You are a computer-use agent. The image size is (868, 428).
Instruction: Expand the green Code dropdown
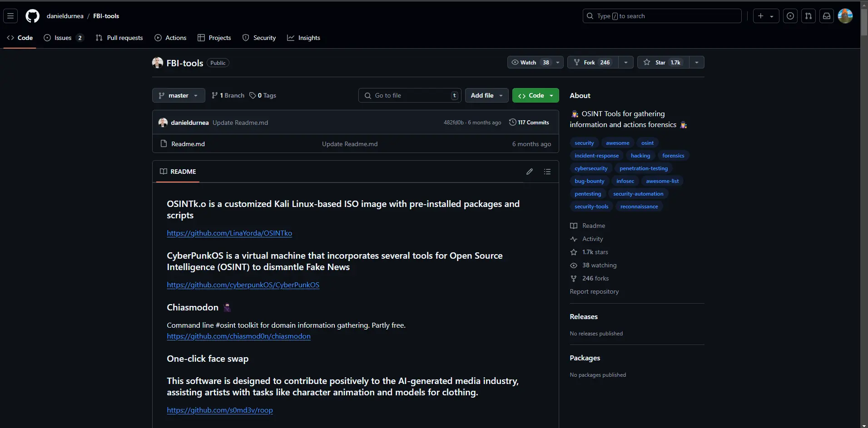536,95
